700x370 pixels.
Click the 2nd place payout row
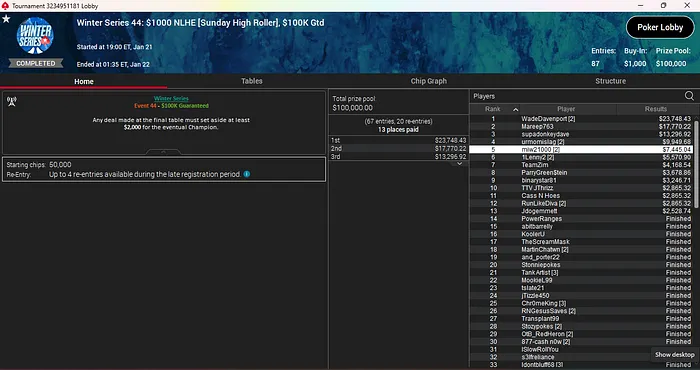pyautogui.click(x=398, y=148)
